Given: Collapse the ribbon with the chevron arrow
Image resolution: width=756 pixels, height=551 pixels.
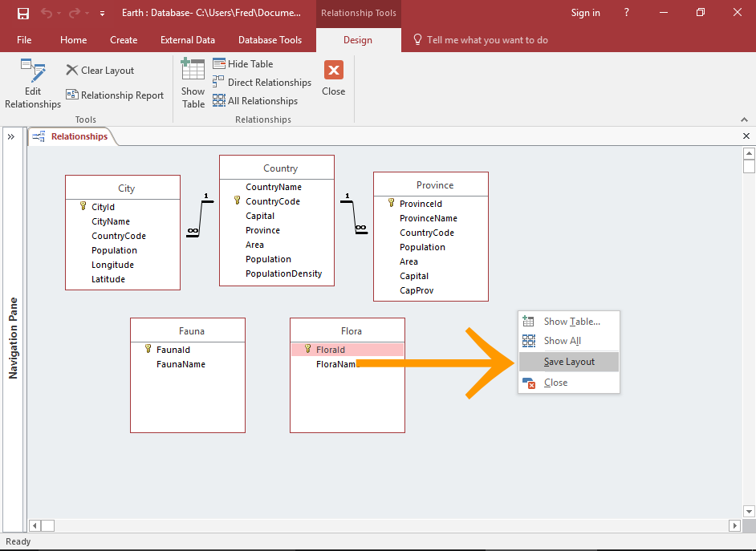Looking at the screenshot, I should click(743, 119).
